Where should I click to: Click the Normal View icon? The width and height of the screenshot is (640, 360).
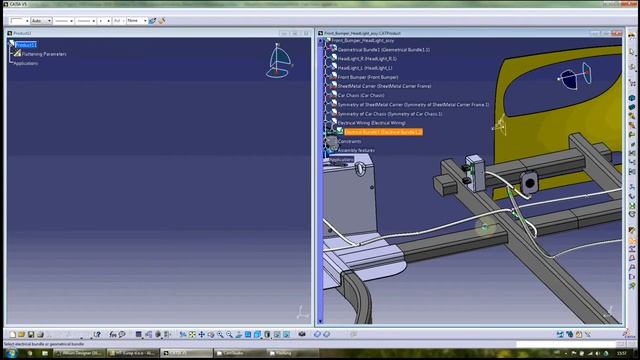238,335
